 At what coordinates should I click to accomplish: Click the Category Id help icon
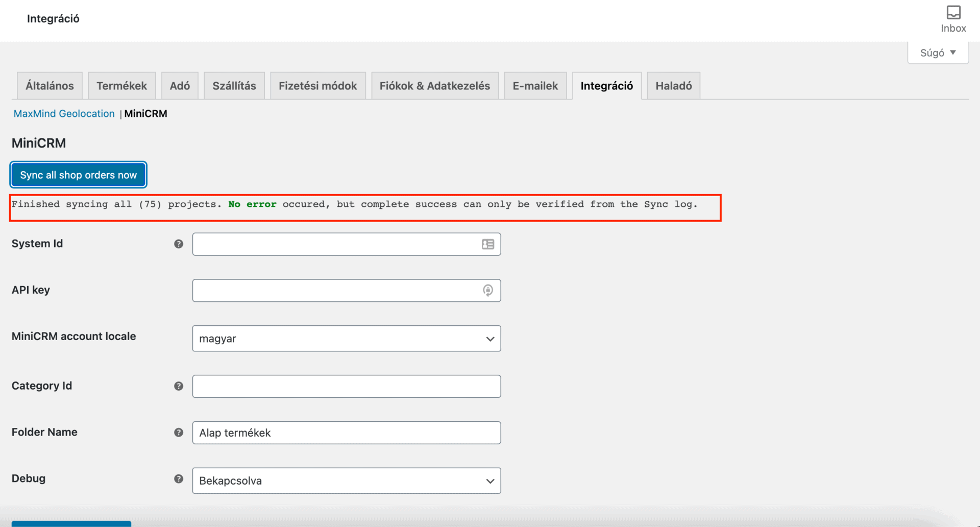(179, 386)
